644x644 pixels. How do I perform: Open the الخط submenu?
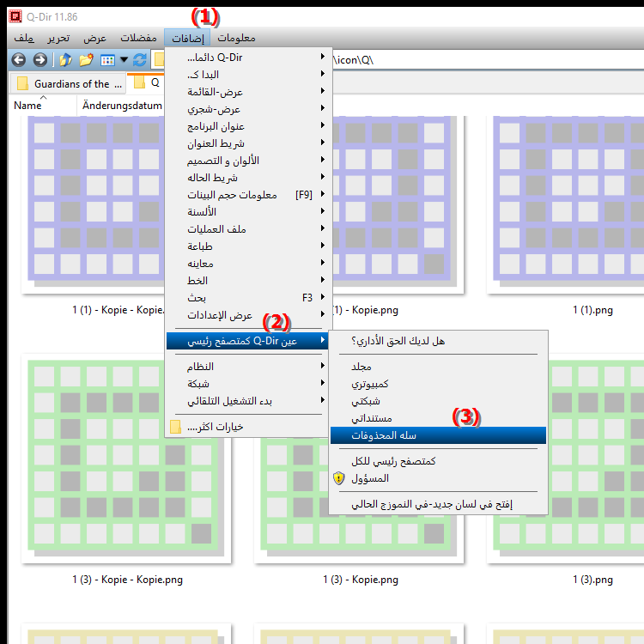248,281
